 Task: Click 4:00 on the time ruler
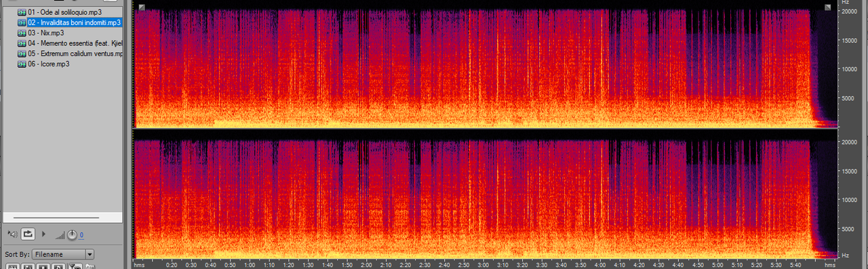pyautogui.click(x=600, y=265)
